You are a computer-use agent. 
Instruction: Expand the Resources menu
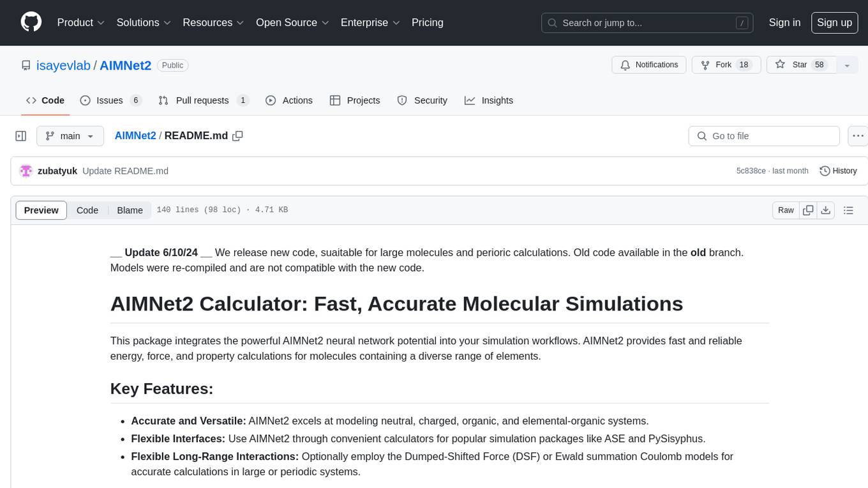pyautogui.click(x=213, y=22)
